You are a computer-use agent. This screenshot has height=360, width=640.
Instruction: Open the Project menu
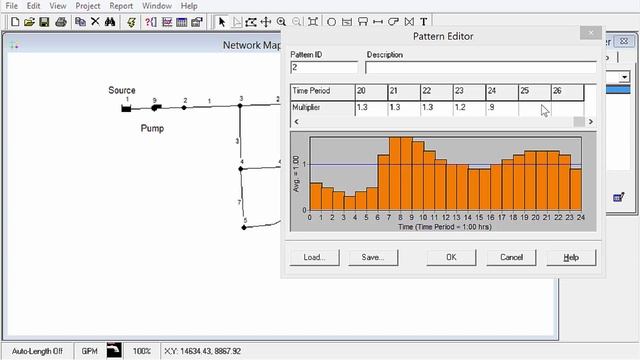[88, 6]
